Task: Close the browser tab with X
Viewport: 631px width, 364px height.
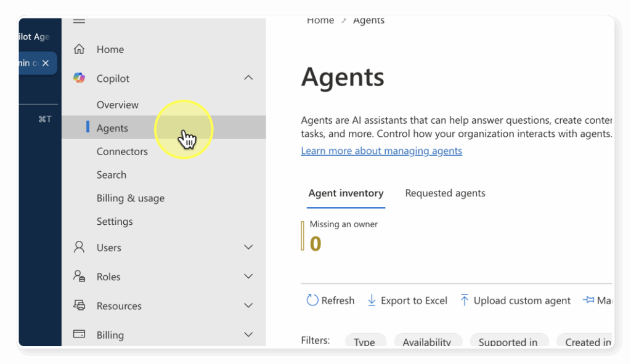Action: click(x=46, y=63)
